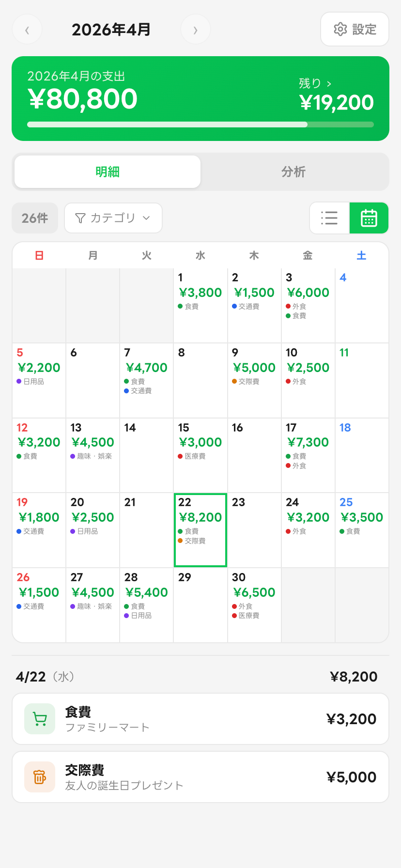The width and height of the screenshot is (401, 868).
Task: Select empty day April 23
Action: pyautogui.click(x=254, y=530)
